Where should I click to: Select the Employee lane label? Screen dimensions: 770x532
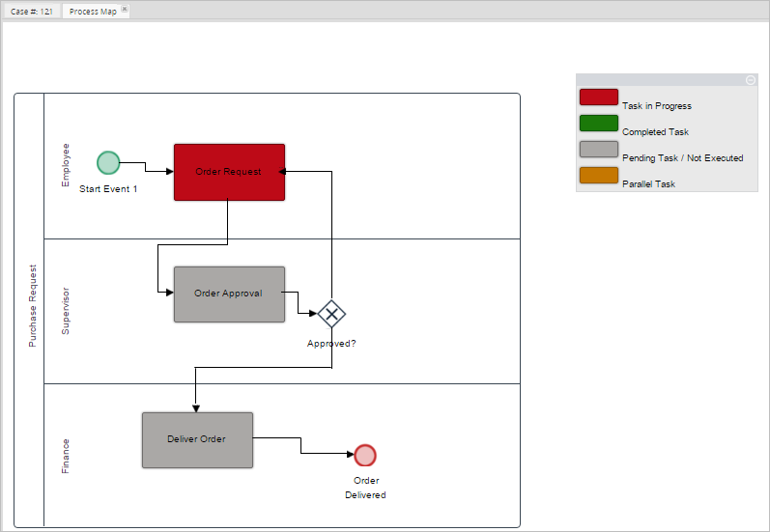pyautogui.click(x=66, y=165)
